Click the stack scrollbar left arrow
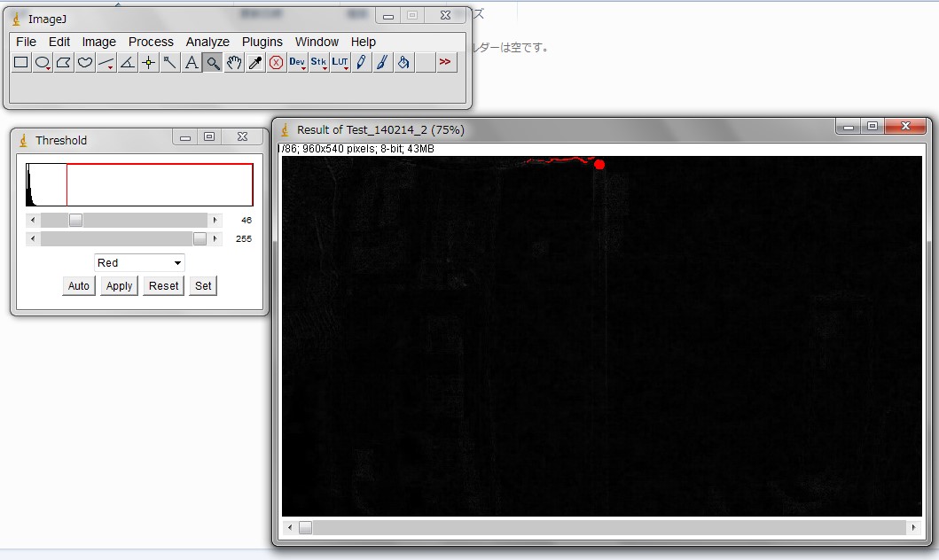Viewport: 939px width, 560px height. point(291,528)
